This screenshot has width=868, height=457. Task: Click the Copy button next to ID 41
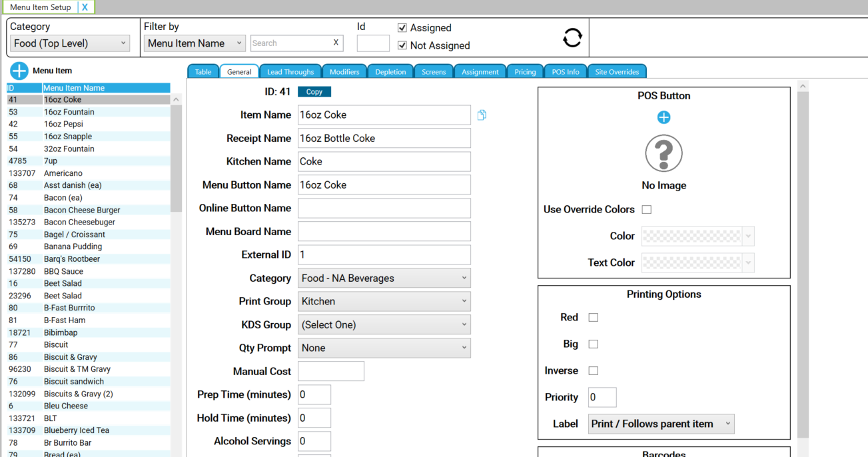click(x=314, y=91)
